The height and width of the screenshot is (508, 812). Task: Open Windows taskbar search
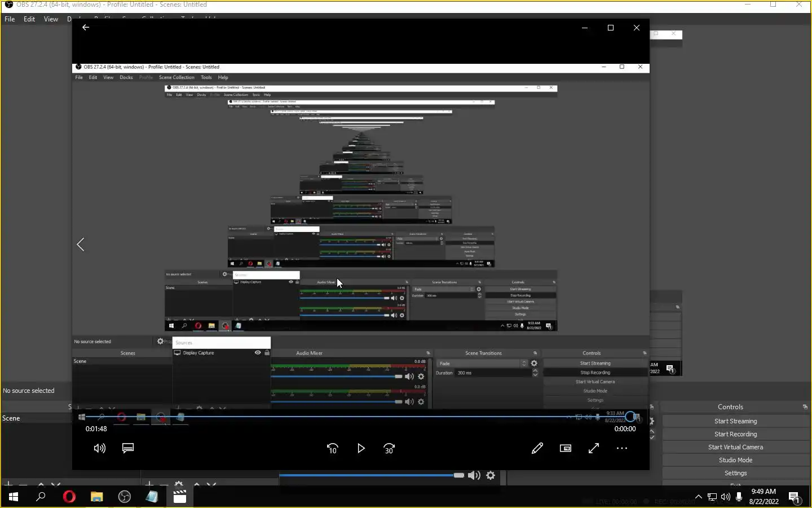point(41,497)
